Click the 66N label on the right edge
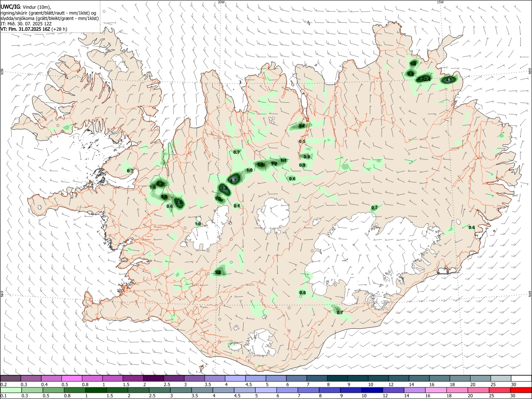This screenshot has height=399, width=532. pyautogui.click(x=530, y=71)
